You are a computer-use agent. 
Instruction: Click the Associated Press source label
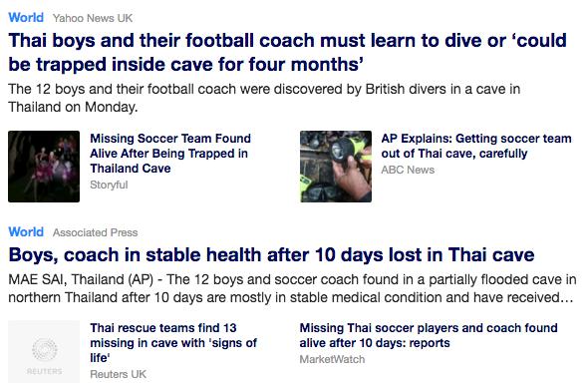coord(96,232)
